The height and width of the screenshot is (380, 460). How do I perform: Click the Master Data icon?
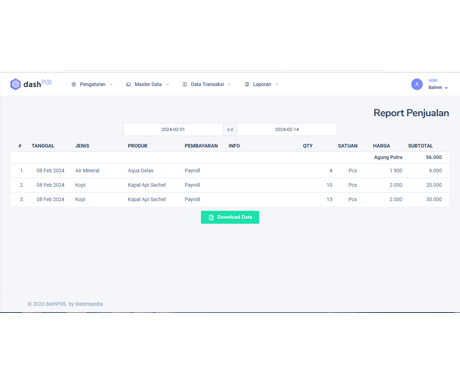point(128,84)
